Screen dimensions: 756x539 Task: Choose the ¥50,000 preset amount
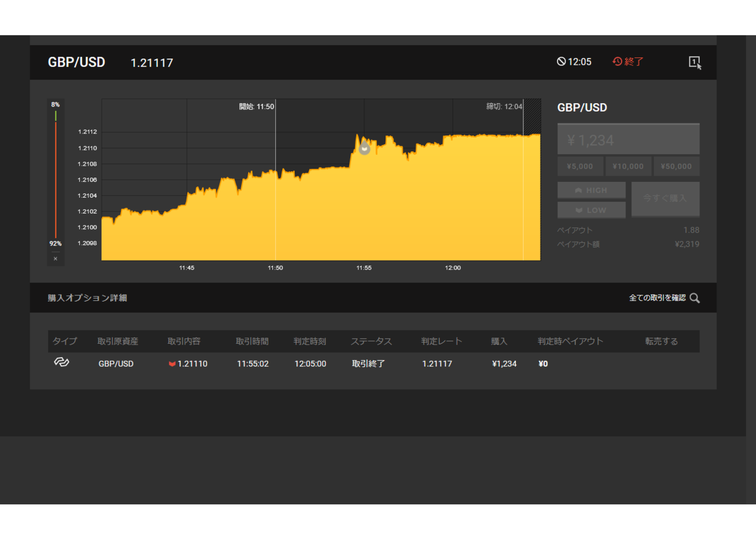click(x=677, y=166)
